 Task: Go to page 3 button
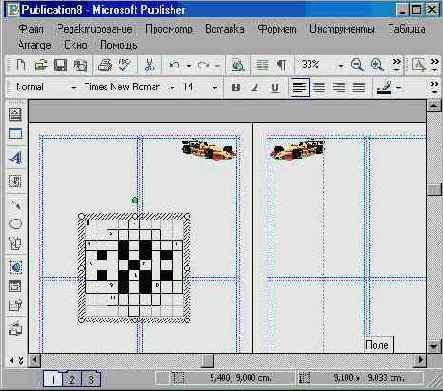[90, 379]
